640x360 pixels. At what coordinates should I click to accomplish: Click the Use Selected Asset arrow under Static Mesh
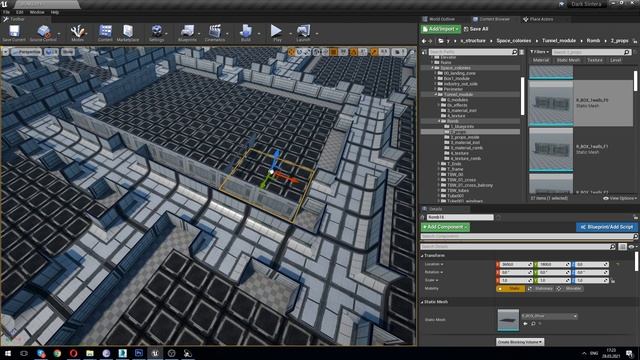point(525,324)
